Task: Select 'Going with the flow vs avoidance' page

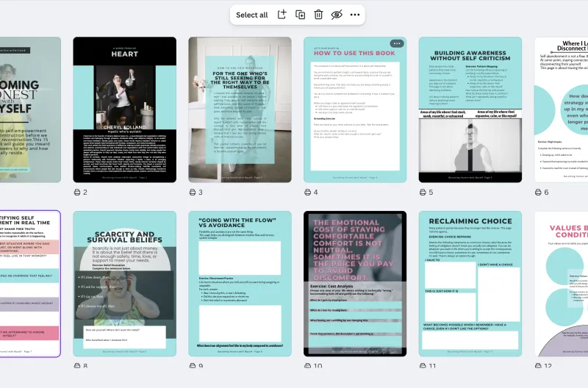Action: tap(240, 284)
